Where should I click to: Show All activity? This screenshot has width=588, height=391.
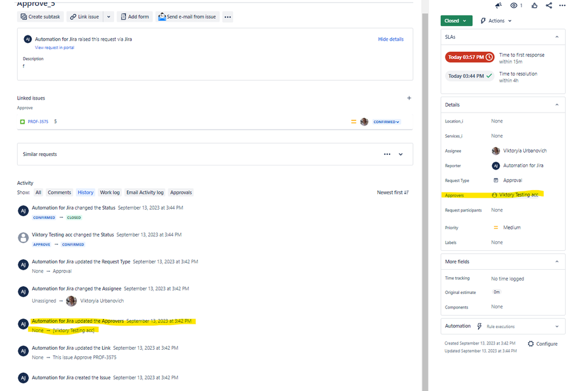coord(38,193)
